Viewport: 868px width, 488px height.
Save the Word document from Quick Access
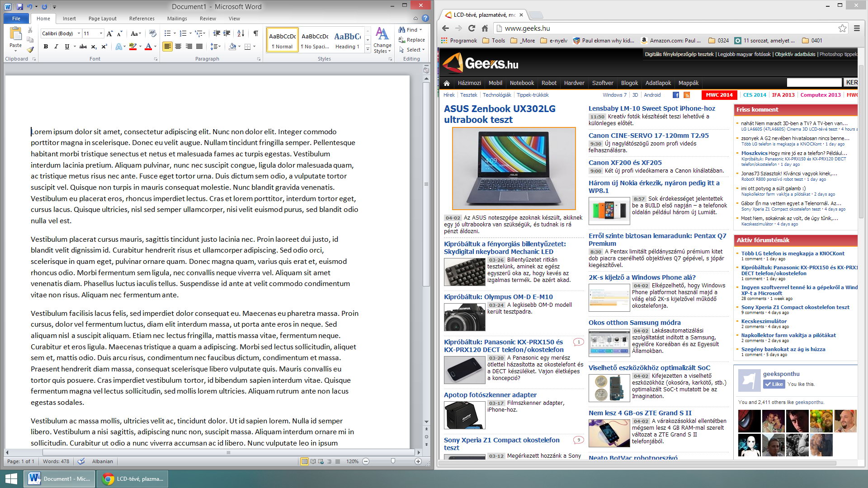(x=20, y=7)
